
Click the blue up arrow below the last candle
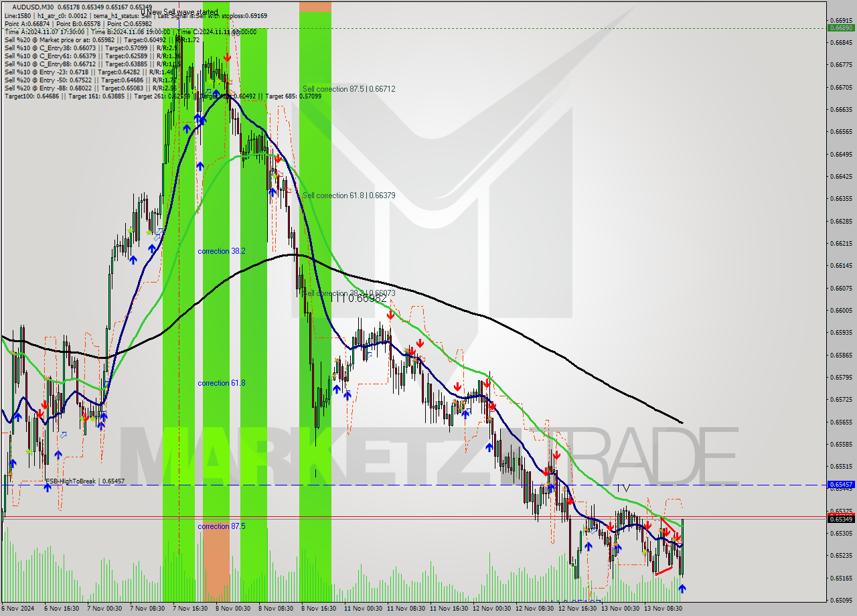click(x=682, y=589)
